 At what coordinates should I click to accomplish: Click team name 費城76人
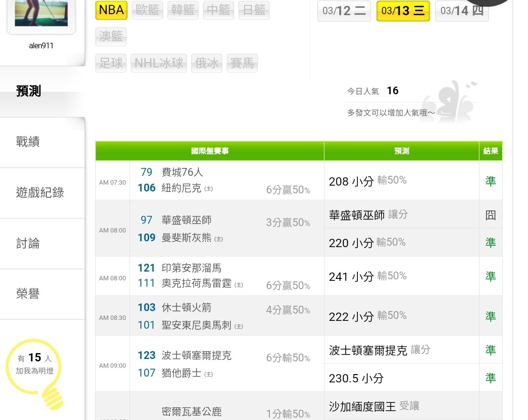(x=182, y=172)
